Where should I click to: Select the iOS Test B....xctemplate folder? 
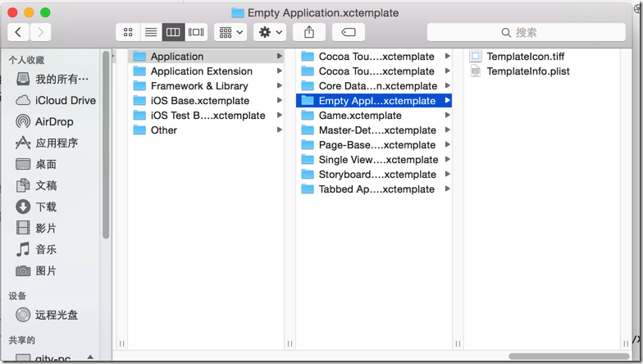pos(206,115)
